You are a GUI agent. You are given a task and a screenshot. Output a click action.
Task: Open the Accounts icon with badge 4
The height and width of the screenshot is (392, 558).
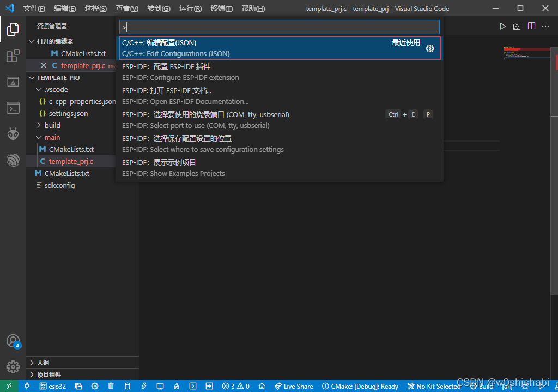tap(14, 341)
